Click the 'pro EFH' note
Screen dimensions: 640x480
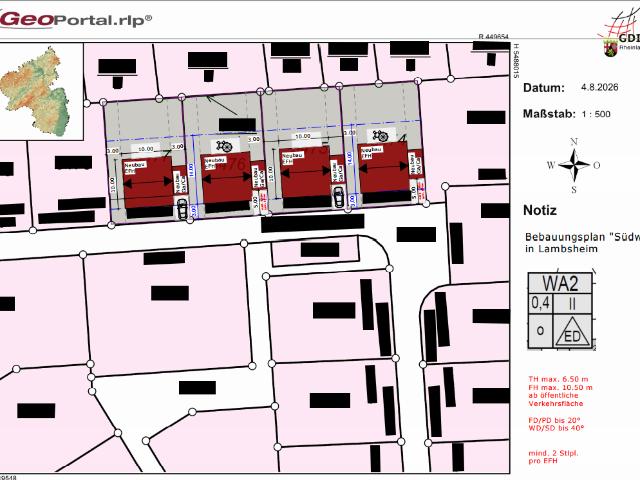tap(543, 461)
